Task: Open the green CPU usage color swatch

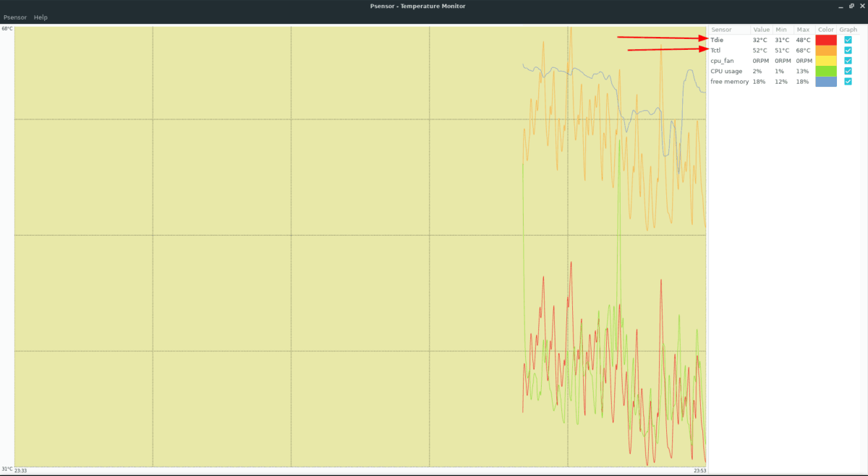Action: [825, 71]
